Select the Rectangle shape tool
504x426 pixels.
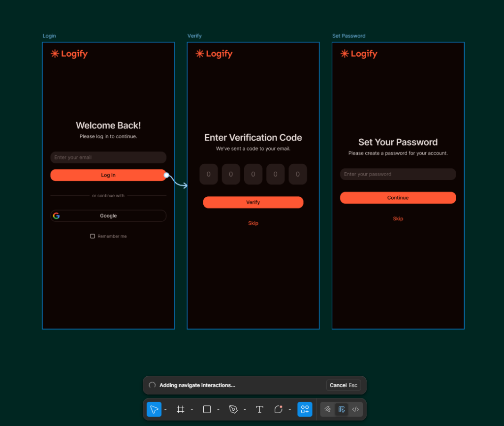pyautogui.click(x=207, y=409)
